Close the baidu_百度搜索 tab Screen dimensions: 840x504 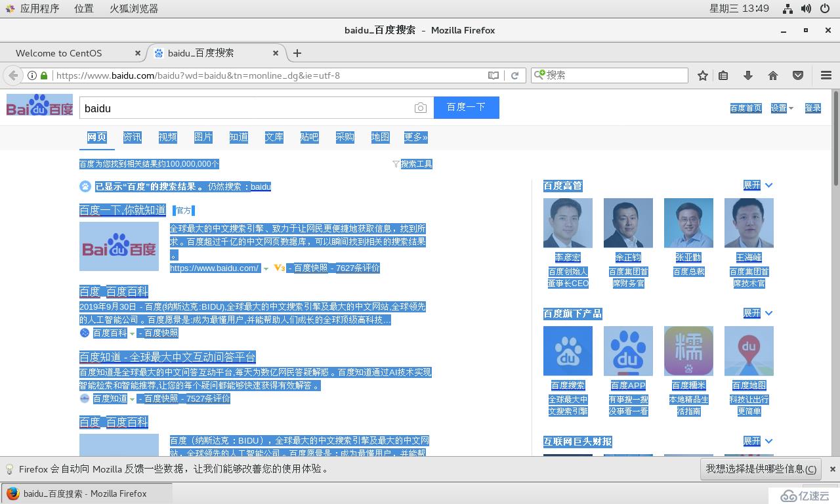coord(276,53)
